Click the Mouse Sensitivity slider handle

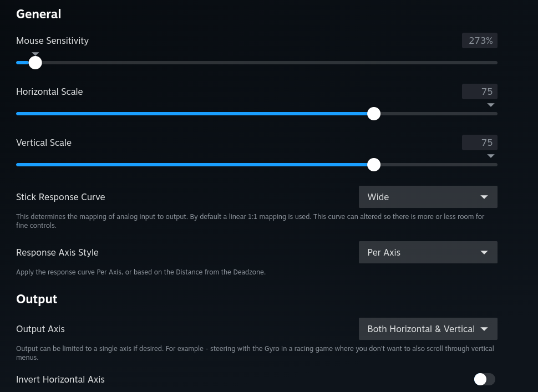[35, 63]
